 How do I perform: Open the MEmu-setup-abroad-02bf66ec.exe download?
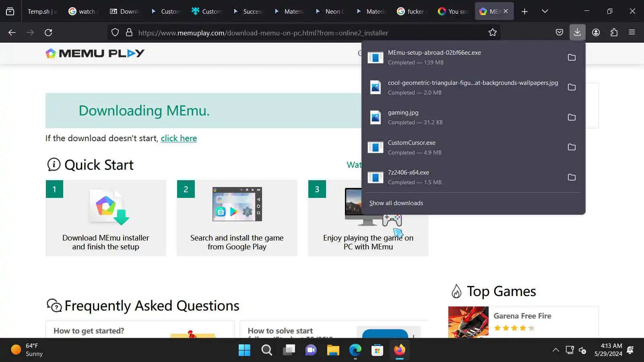pyautogui.click(x=463, y=58)
